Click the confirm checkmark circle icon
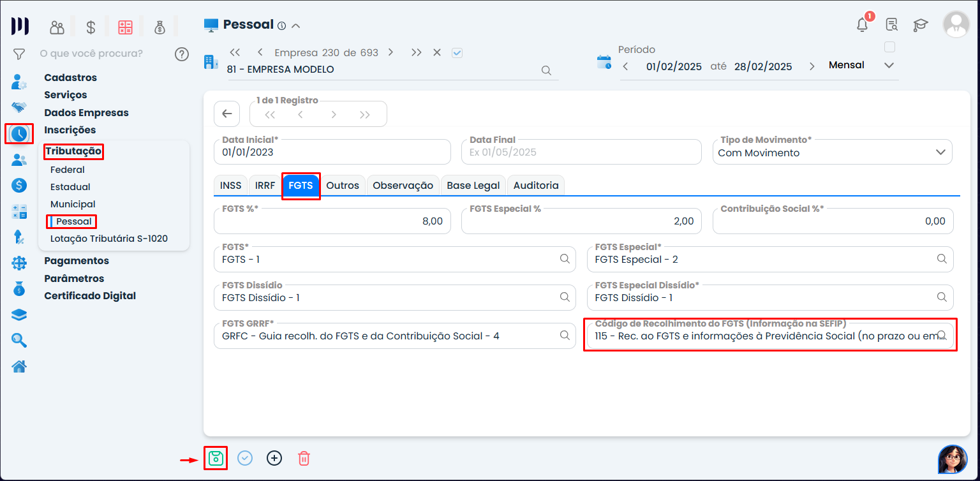This screenshot has width=980, height=481. tap(245, 458)
